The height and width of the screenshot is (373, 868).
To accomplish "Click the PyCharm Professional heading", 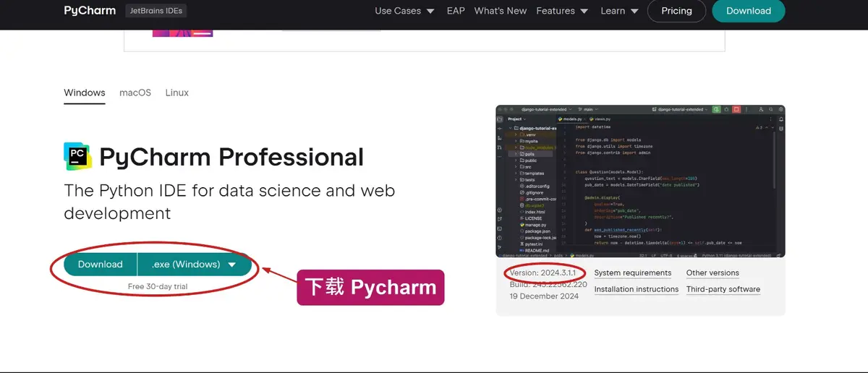I will (231, 157).
